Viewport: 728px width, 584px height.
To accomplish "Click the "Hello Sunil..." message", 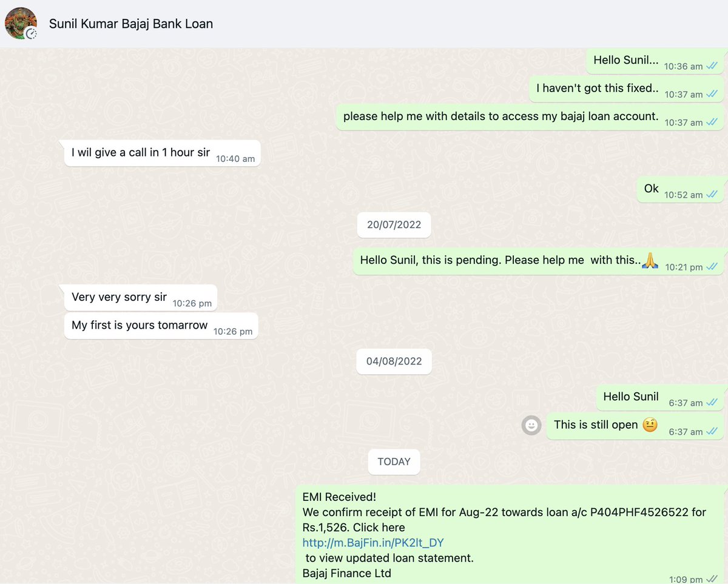I will pos(655,61).
